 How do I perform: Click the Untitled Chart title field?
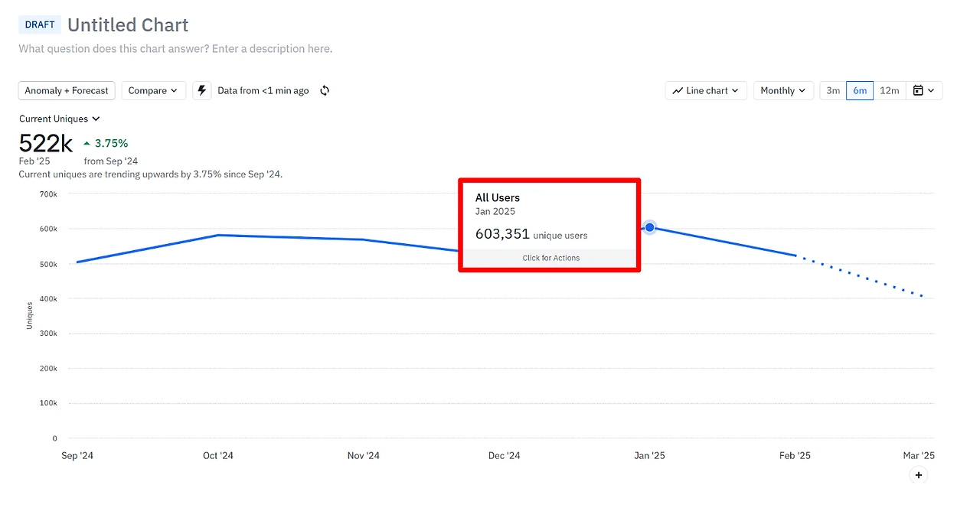tap(128, 24)
